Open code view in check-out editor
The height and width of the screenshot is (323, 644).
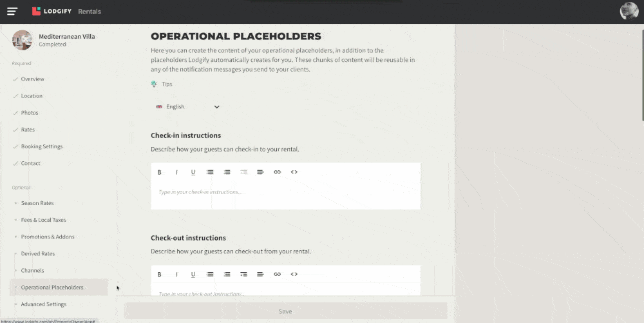pos(294,274)
